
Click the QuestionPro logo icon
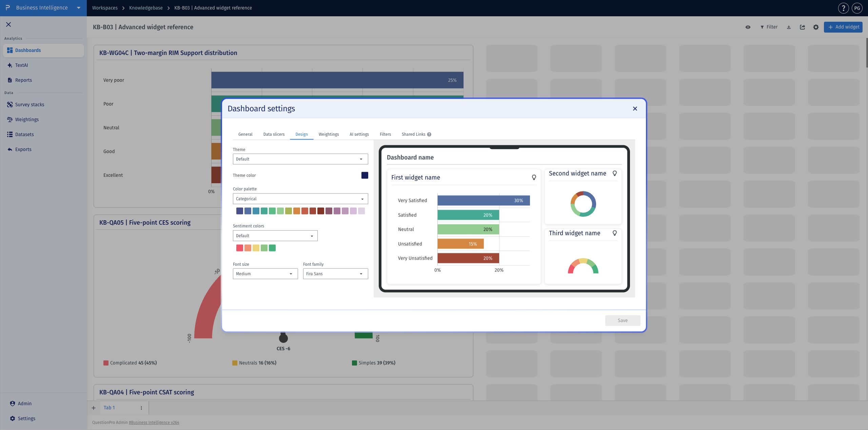(8, 8)
